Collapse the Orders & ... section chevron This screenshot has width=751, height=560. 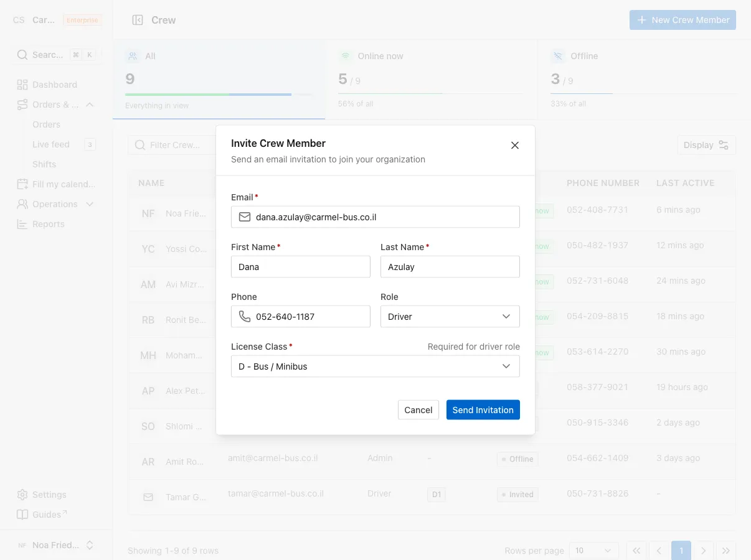[x=90, y=105]
